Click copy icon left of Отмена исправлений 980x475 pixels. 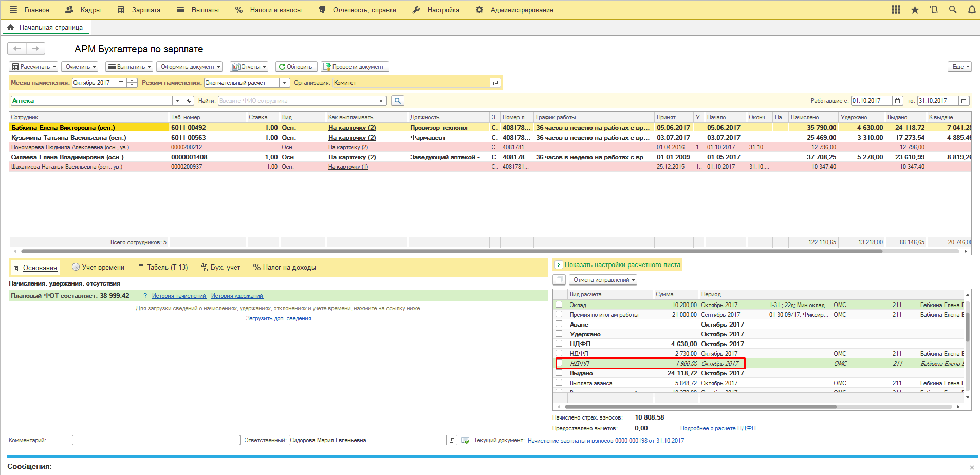(x=559, y=280)
